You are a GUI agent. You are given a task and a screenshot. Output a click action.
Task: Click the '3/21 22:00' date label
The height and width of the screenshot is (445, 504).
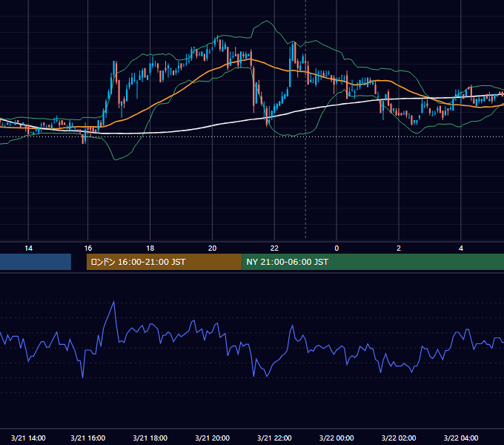(274, 438)
